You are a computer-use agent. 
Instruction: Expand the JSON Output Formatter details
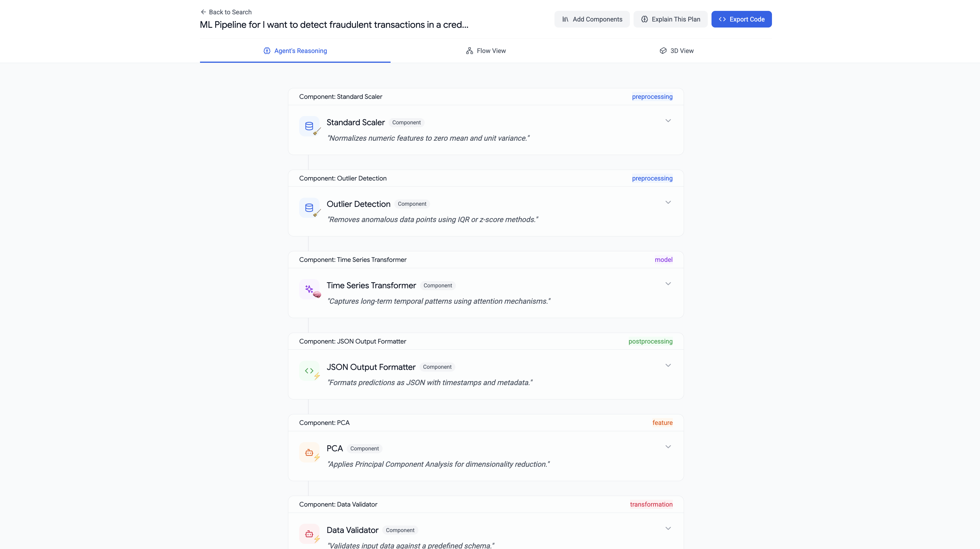pos(668,366)
